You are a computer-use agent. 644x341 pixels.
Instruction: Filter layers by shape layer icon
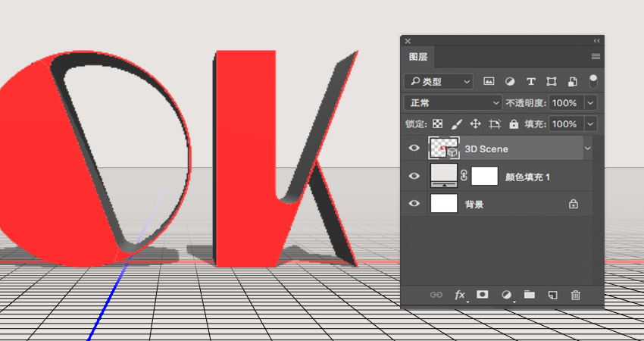pos(551,81)
